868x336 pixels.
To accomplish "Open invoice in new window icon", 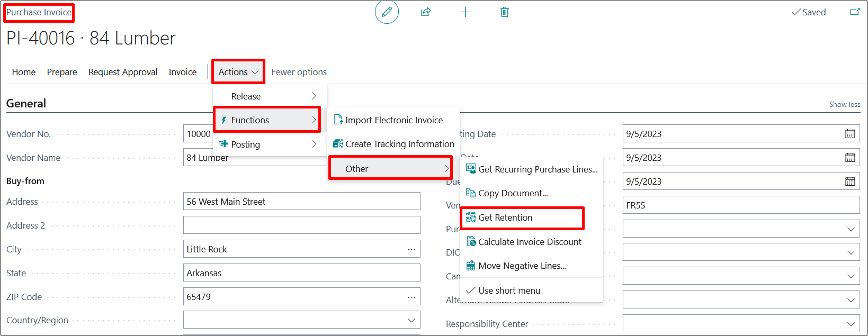I will click(854, 12).
